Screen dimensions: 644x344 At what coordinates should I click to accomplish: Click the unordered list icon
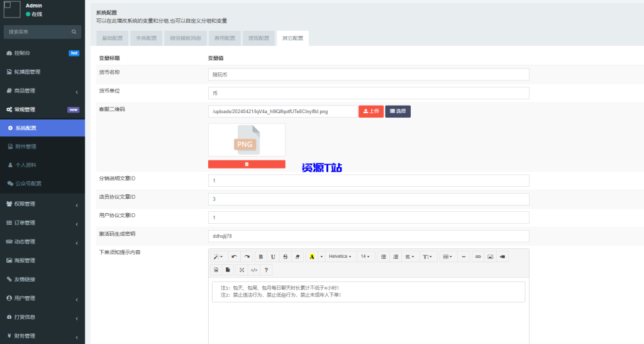(383, 257)
